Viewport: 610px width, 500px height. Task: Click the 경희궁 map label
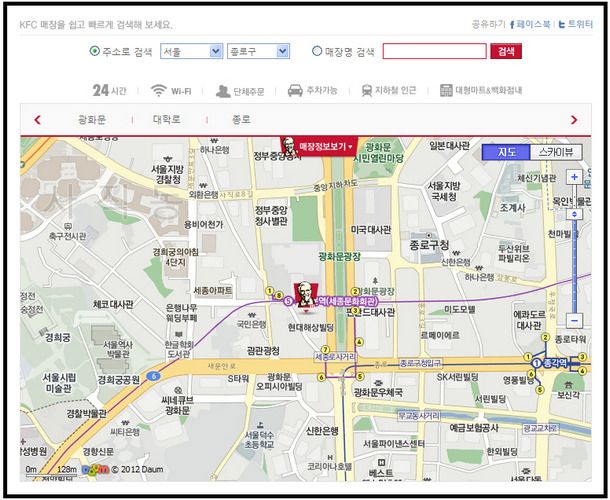pos(58,337)
